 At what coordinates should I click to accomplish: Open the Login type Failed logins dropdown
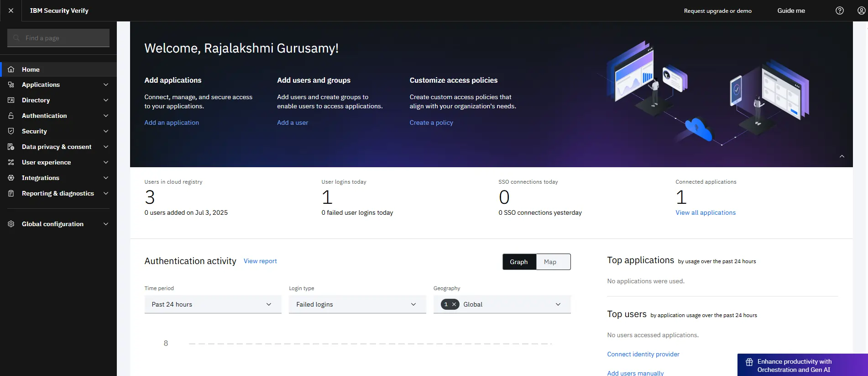[x=357, y=304]
